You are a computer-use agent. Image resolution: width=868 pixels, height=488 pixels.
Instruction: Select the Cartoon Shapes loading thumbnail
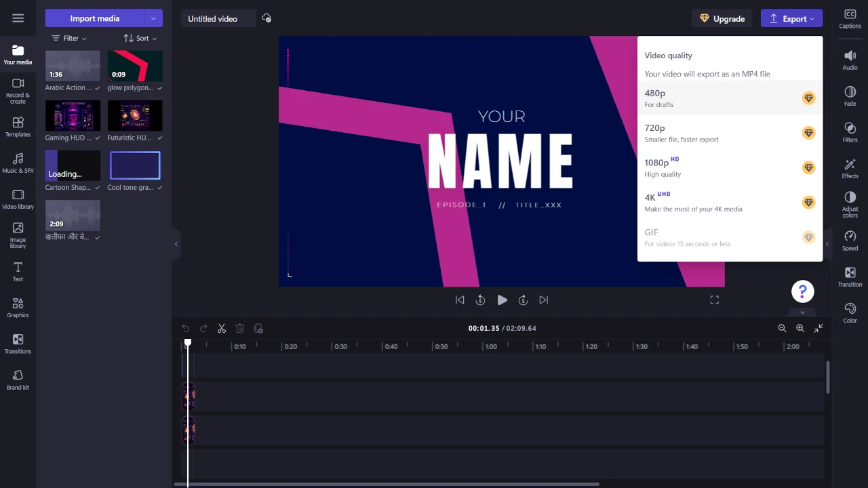tap(73, 165)
